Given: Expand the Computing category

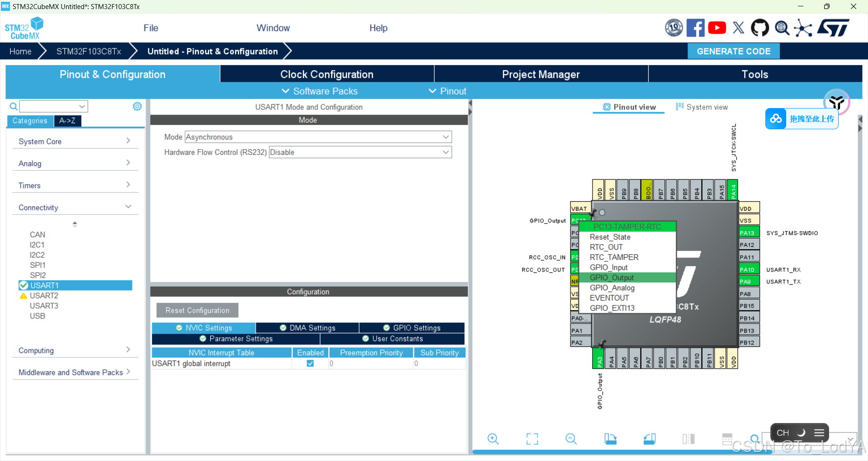Looking at the screenshot, I should pyautogui.click(x=75, y=351).
